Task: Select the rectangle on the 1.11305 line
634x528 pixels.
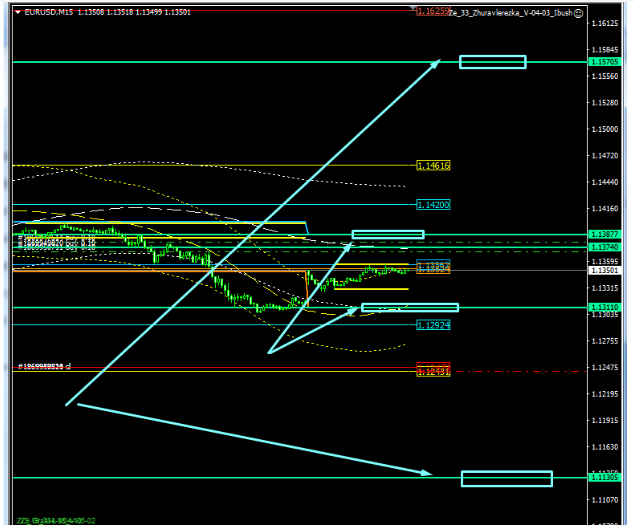Action: pyautogui.click(x=506, y=478)
